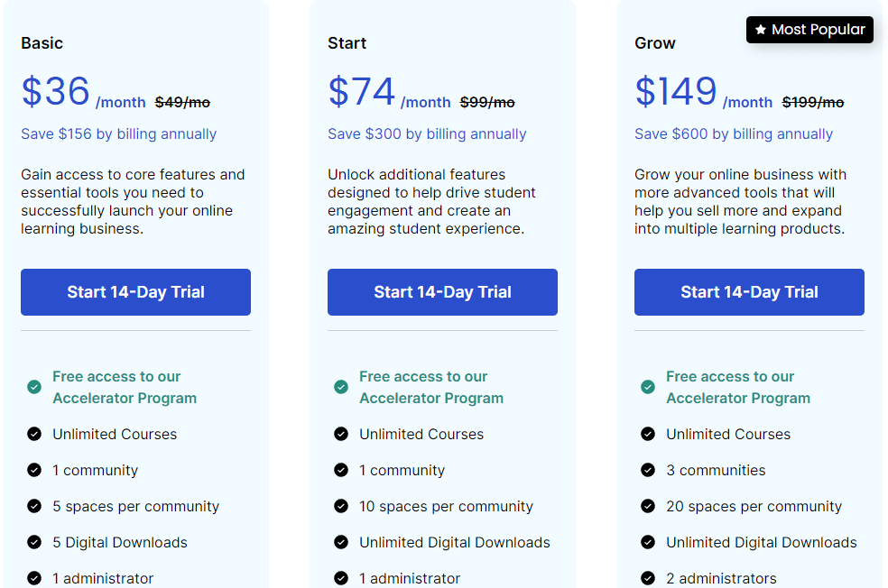This screenshot has width=888, height=588.
Task: Click the star icon in the Most Popular badge
Action: coord(761,30)
